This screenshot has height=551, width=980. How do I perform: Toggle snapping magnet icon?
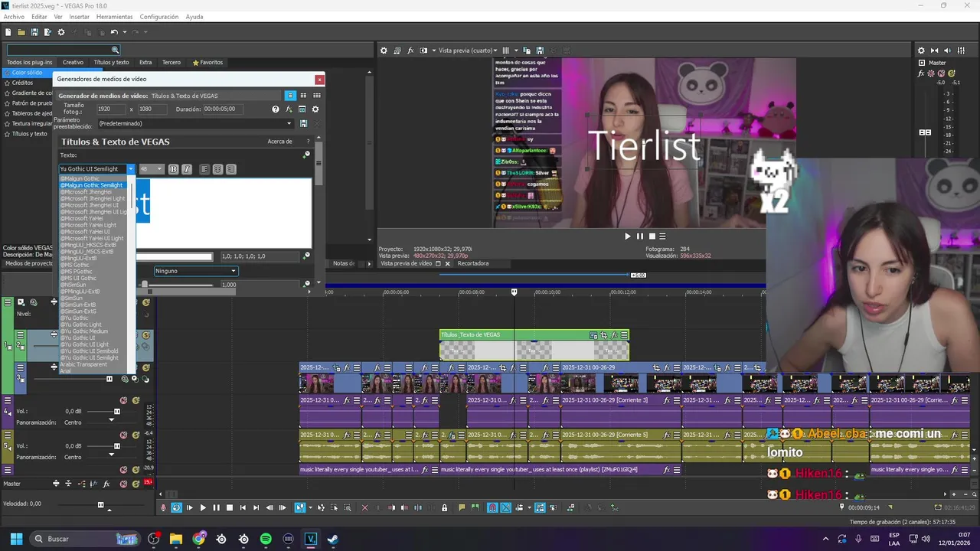click(492, 507)
